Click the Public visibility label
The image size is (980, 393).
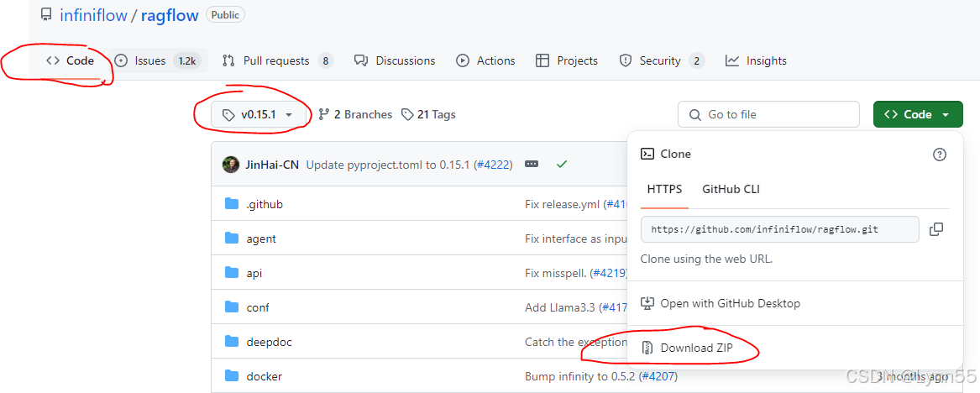click(225, 15)
